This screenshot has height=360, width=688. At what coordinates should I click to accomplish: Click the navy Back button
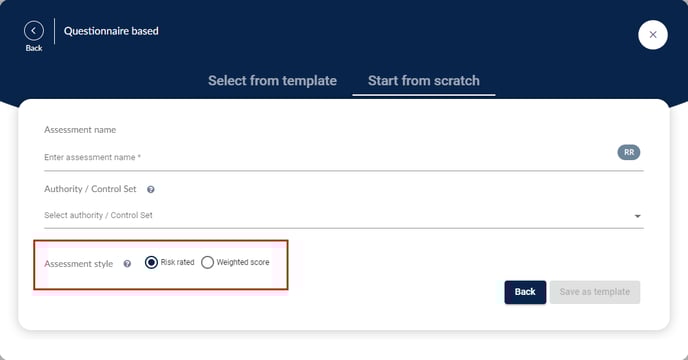pyautogui.click(x=525, y=292)
